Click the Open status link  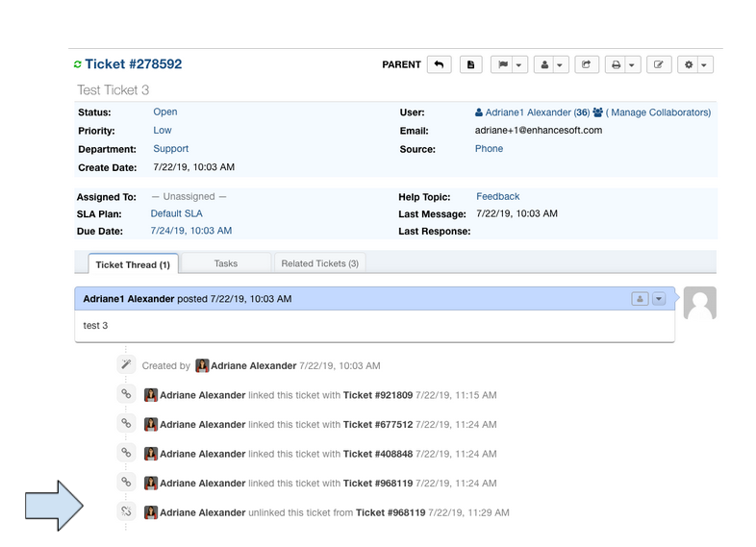click(165, 112)
